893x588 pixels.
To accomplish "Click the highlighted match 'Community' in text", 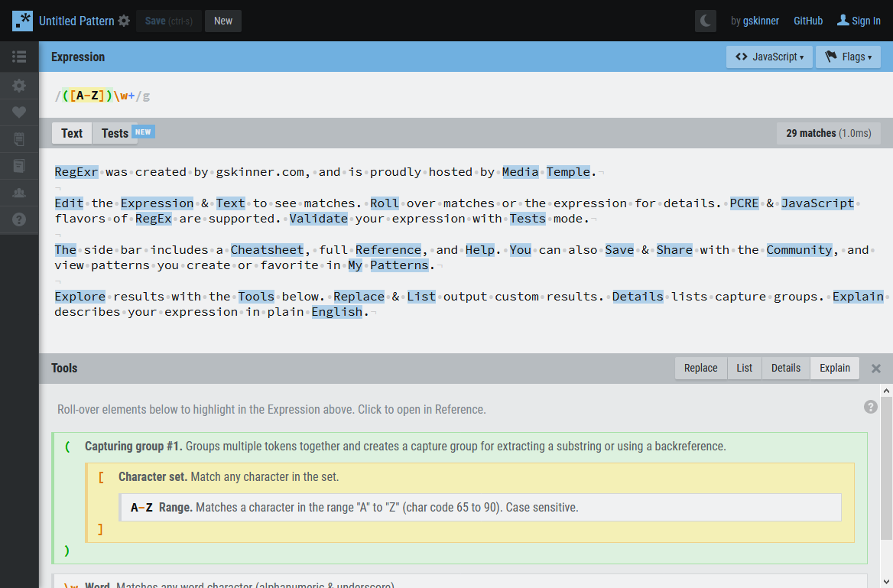I will click(x=799, y=250).
